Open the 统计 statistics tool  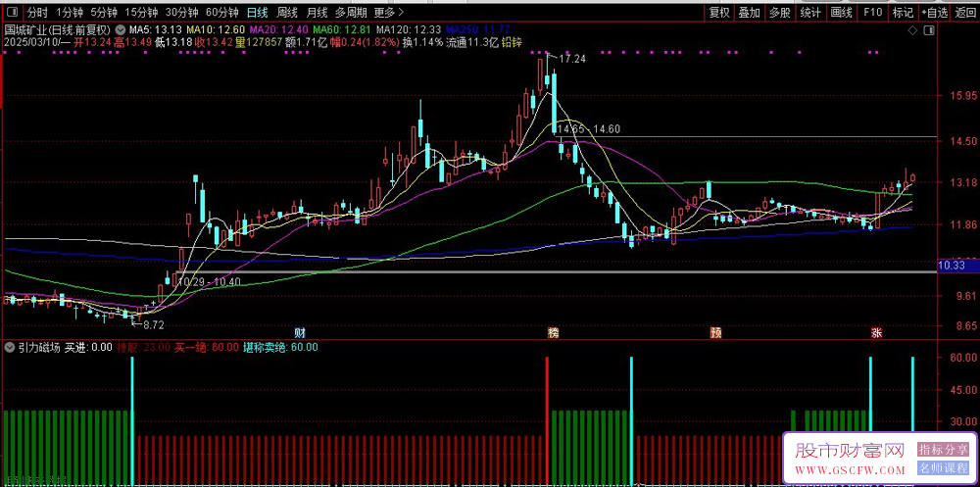pyautogui.click(x=810, y=12)
